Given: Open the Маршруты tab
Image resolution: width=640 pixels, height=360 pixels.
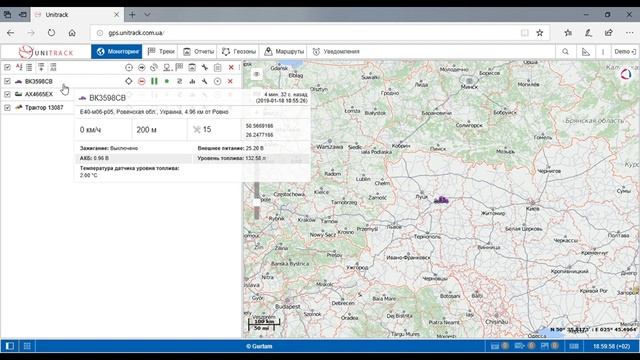Looking at the screenshot, I should coord(284,51).
